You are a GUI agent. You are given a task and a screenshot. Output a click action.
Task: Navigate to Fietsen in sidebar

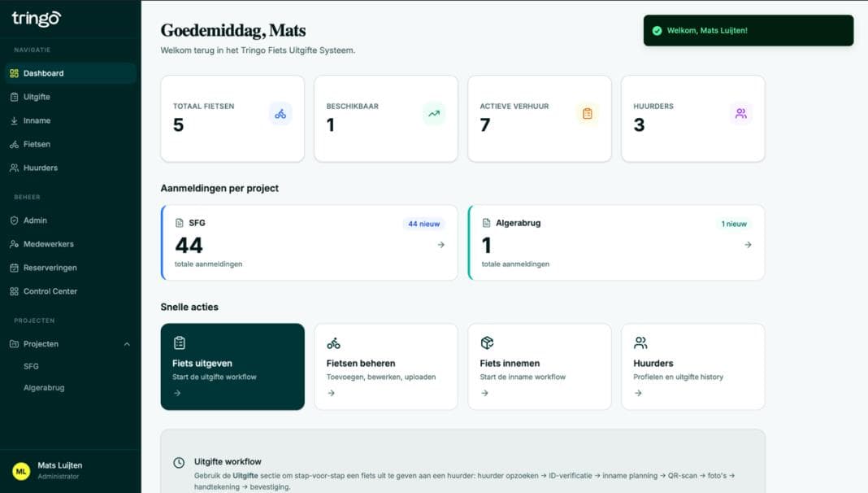(x=71, y=144)
